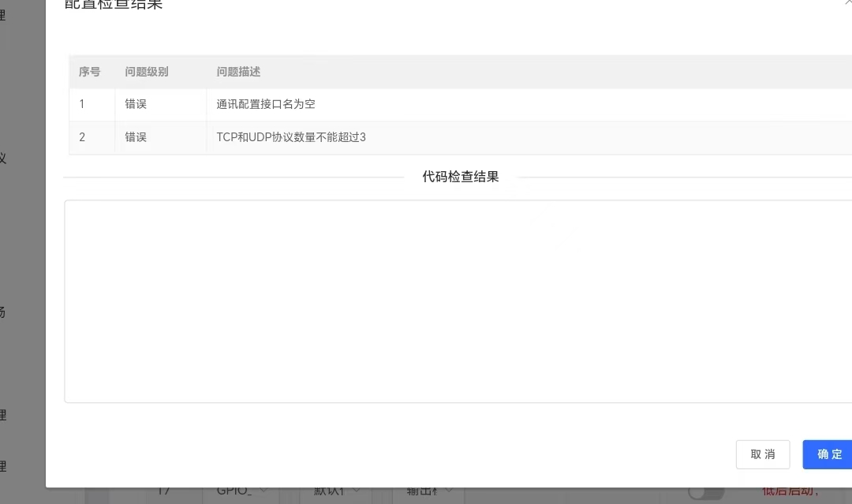Click the 配置检查结果 dialog title

pos(113,6)
